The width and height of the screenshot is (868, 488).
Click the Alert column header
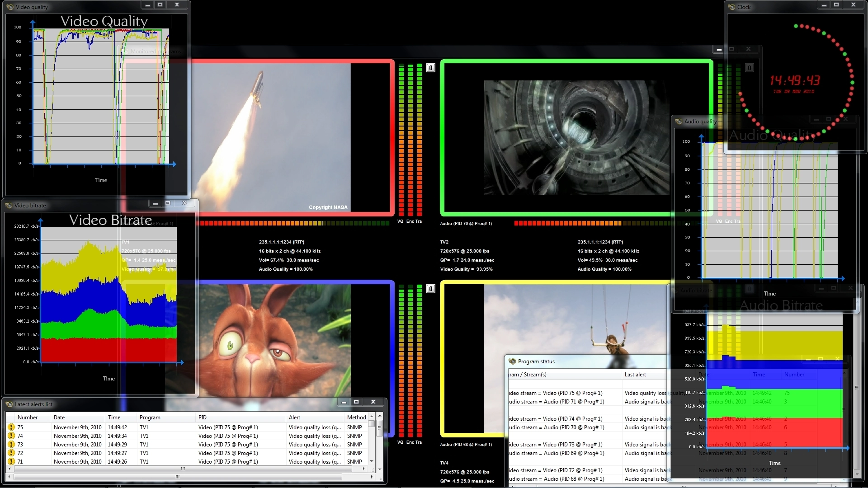coord(316,418)
